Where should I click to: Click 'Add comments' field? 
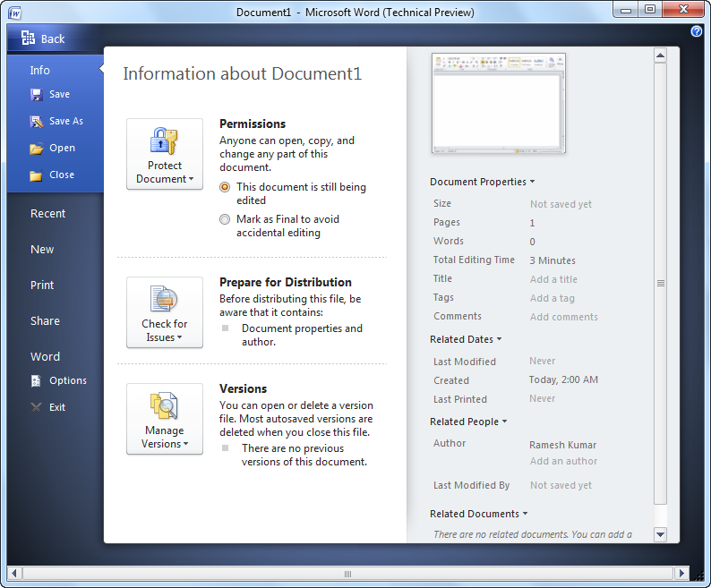(563, 317)
